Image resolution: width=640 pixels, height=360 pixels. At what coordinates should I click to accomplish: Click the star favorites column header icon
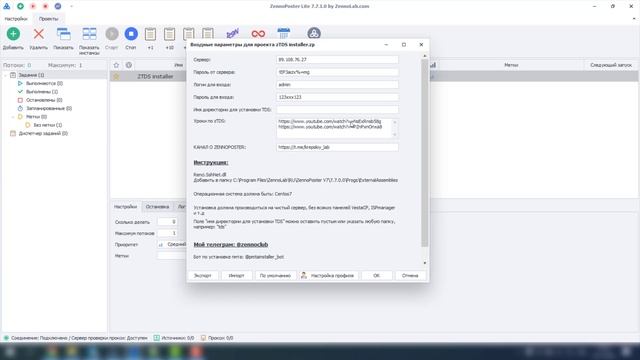pyautogui.click(x=116, y=65)
